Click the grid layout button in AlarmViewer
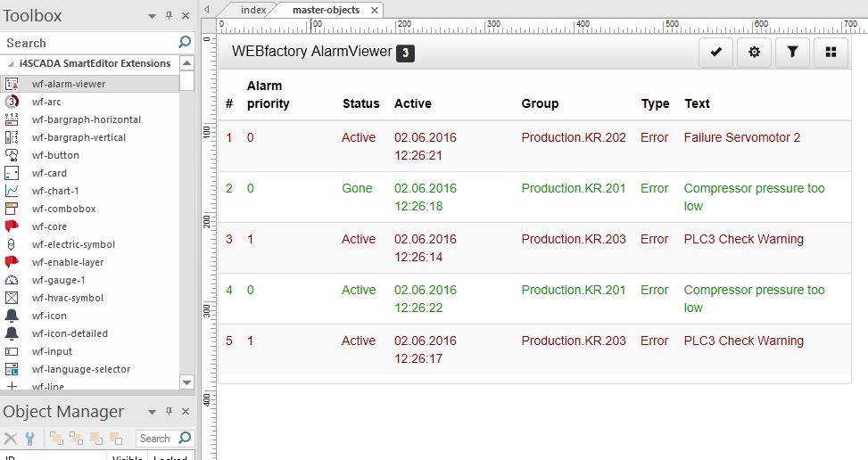 [831, 53]
